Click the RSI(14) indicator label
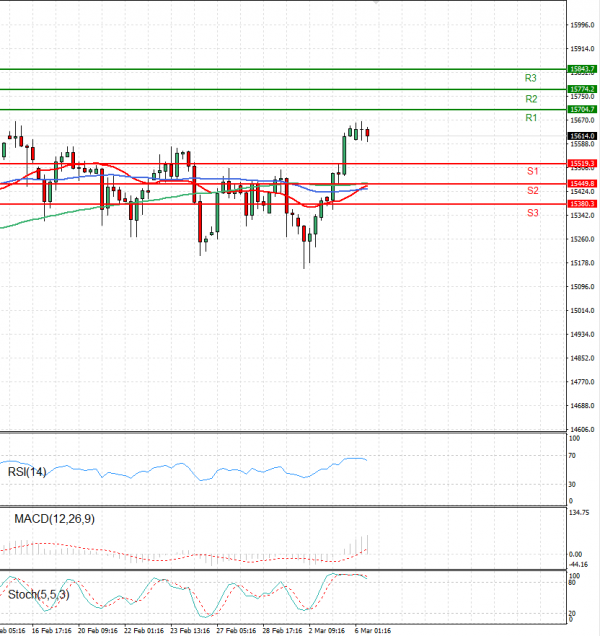600x636 pixels. (x=27, y=472)
